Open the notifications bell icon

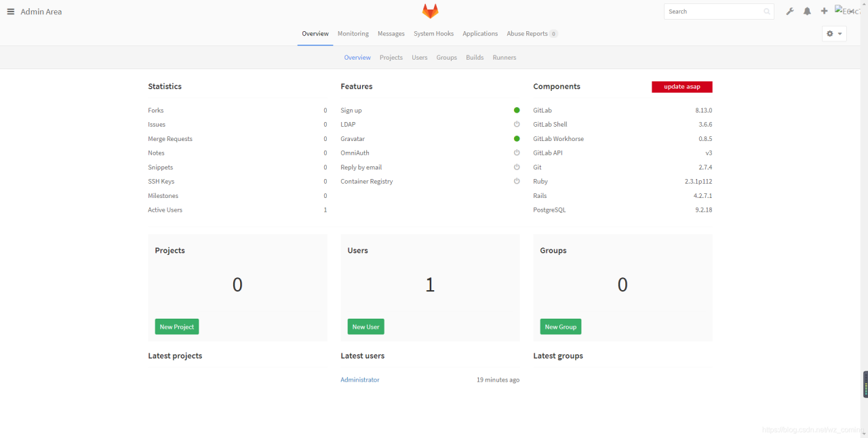coord(807,12)
